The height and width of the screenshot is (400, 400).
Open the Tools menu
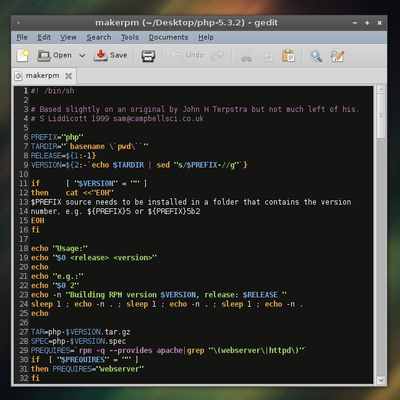130,37
